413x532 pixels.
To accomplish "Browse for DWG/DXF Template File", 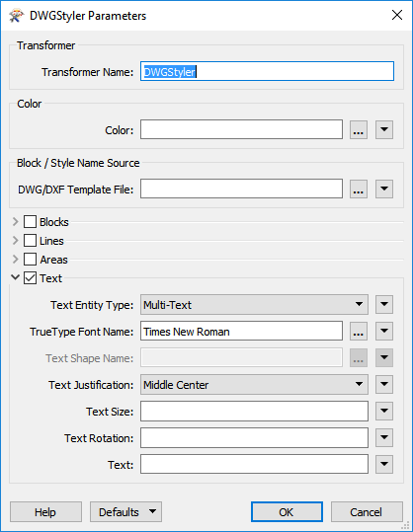I will pos(359,189).
